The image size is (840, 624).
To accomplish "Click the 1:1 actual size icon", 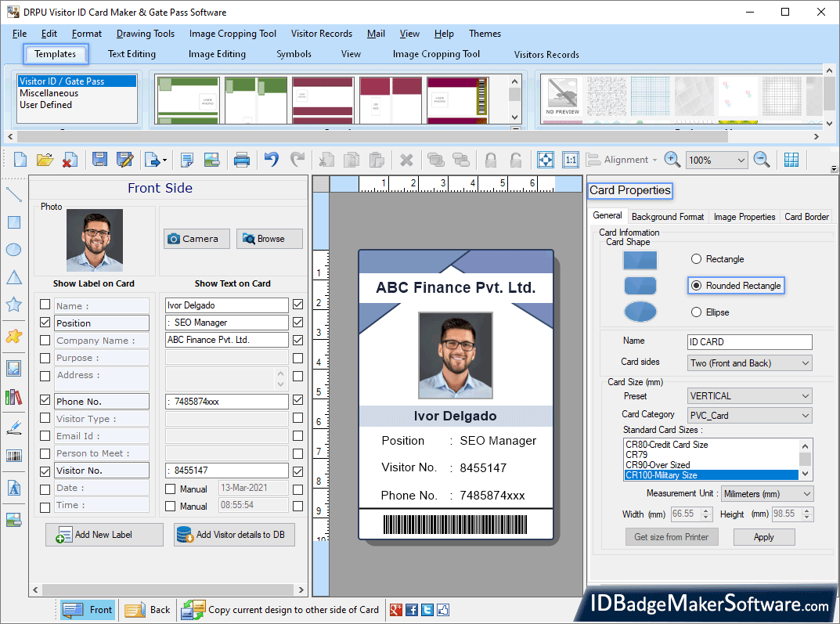I will click(570, 159).
